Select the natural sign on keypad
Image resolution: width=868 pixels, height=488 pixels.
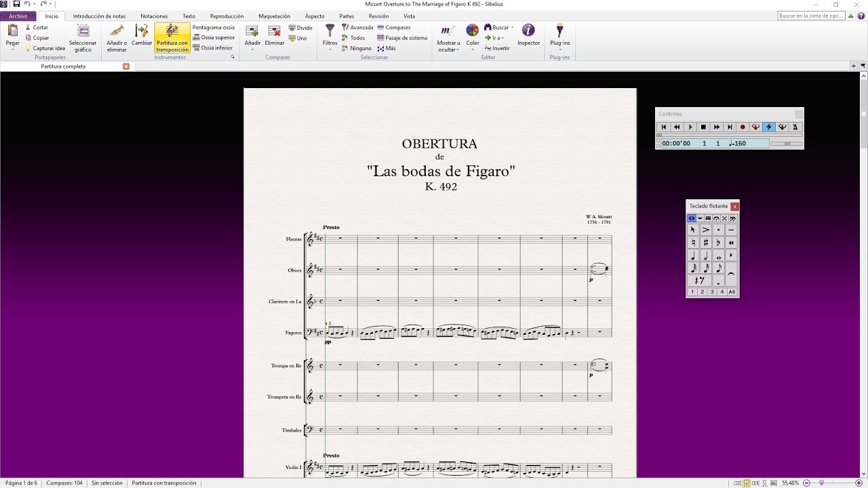[692, 243]
